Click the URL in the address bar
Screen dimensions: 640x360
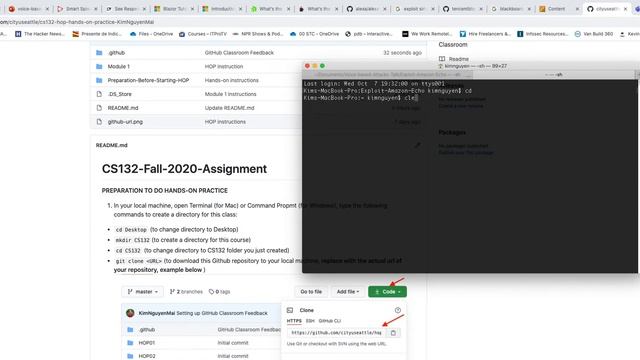click(x=77, y=22)
